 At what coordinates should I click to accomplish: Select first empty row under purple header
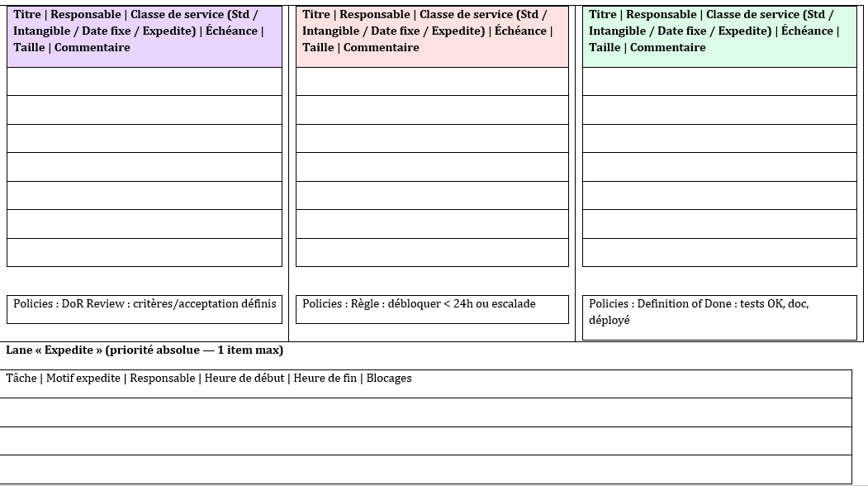tap(145, 82)
